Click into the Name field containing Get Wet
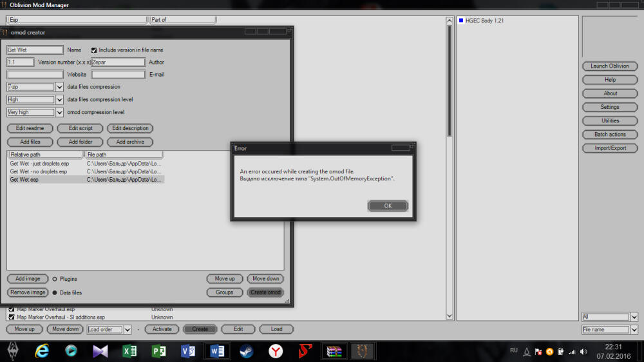644x362 pixels. 35,50
